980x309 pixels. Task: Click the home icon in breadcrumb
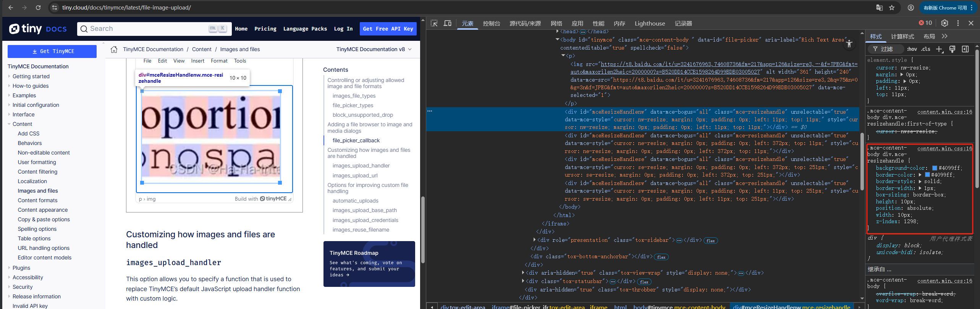point(114,49)
